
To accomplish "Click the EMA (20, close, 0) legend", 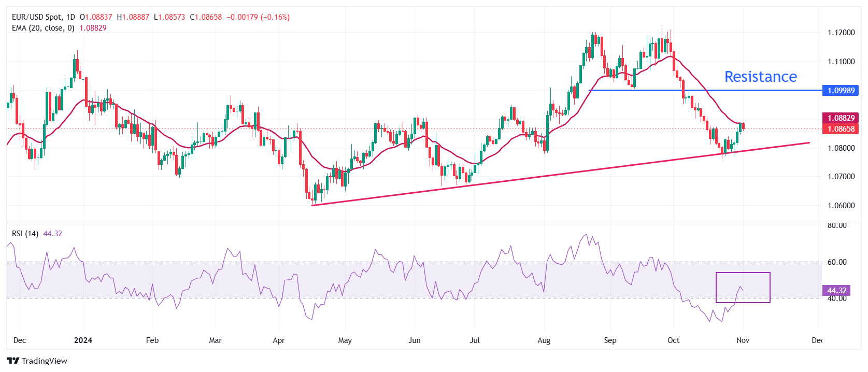I will point(43,28).
